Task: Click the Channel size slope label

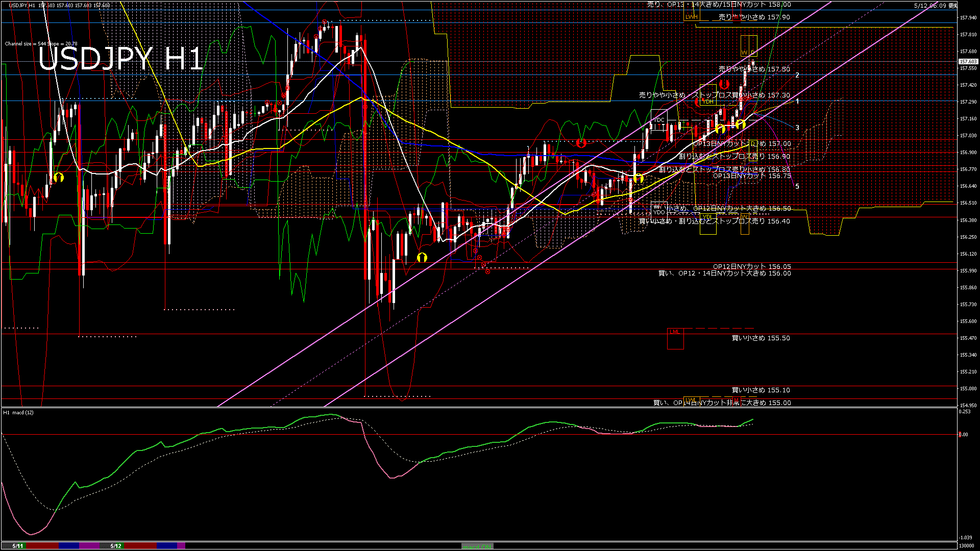Action: [x=41, y=44]
